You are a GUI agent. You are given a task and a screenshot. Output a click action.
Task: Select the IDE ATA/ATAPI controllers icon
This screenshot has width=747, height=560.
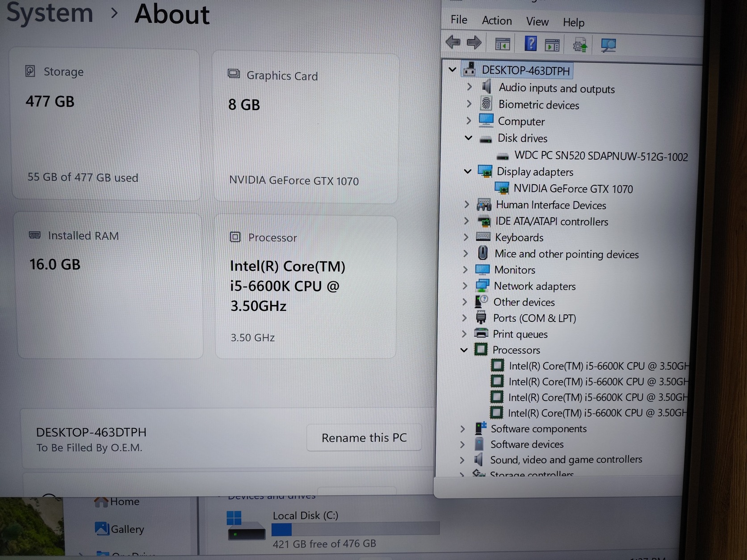(x=484, y=221)
